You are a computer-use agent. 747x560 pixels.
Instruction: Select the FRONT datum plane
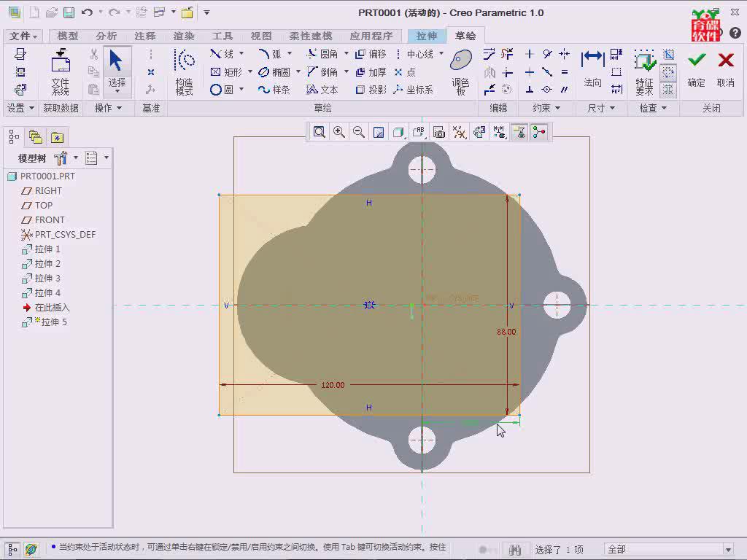coord(43,220)
